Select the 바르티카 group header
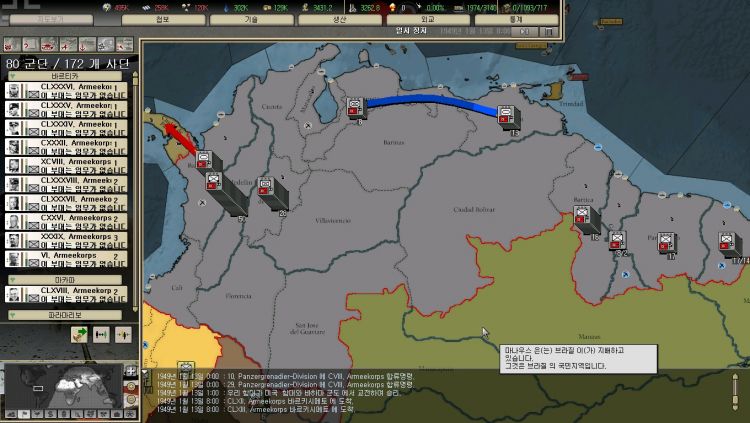Screen dimensions: 750x423 pyautogui.click(x=65, y=76)
